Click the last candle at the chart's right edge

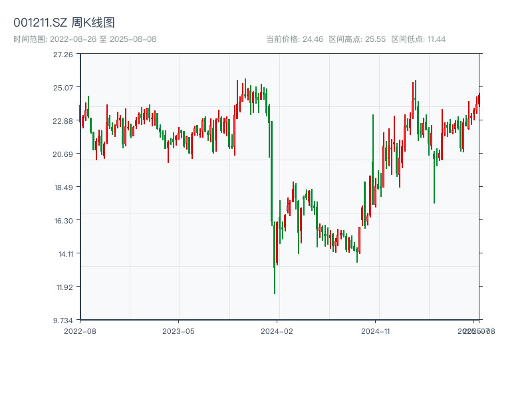(x=479, y=100)
